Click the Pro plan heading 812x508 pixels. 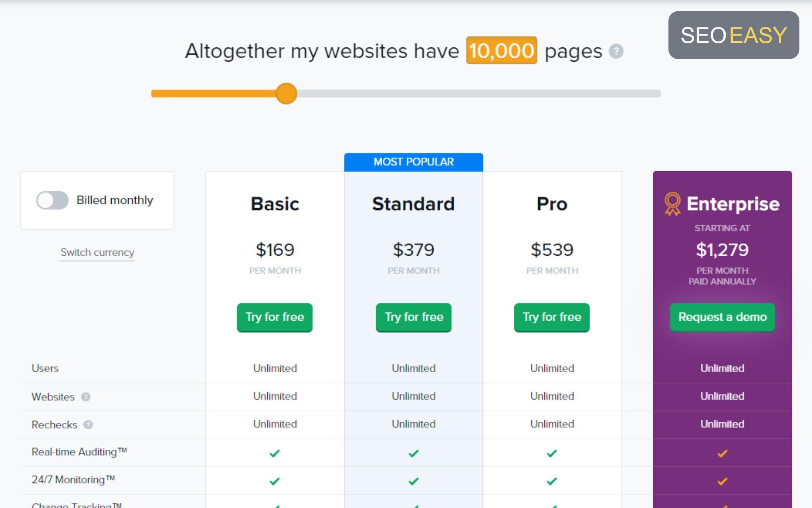click(x=552, y=204)
